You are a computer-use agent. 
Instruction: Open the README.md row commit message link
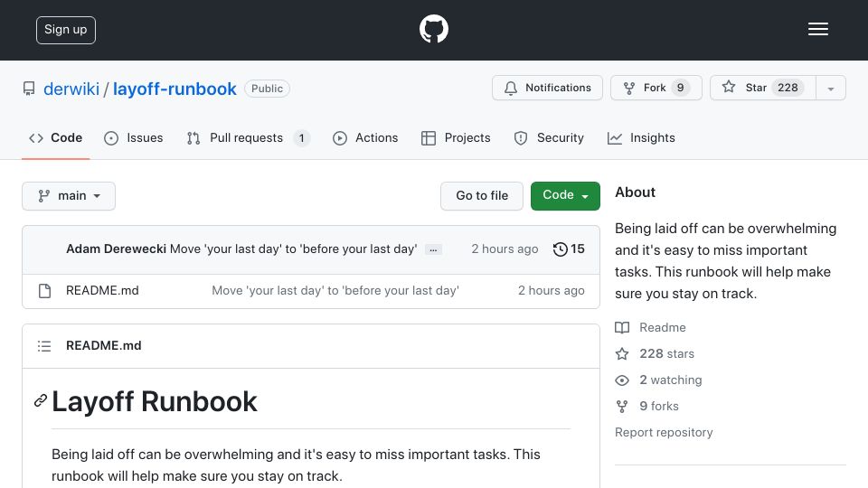coord(335,290)
